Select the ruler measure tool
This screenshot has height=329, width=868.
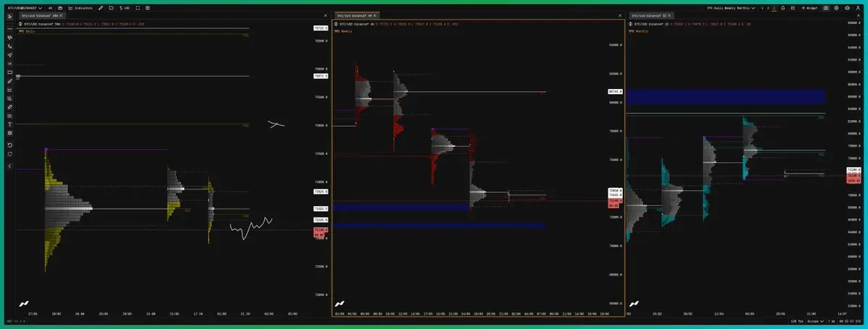(9, 107)
